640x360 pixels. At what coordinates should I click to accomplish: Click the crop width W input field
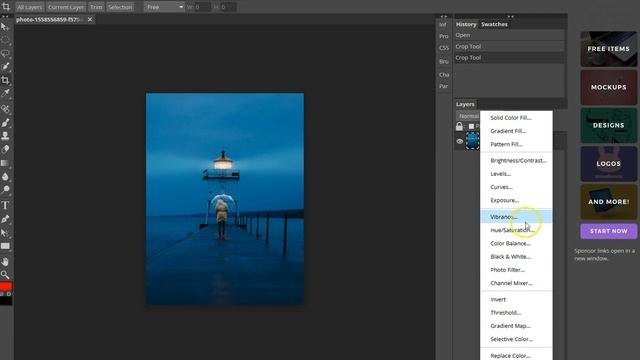click(203, 7)
